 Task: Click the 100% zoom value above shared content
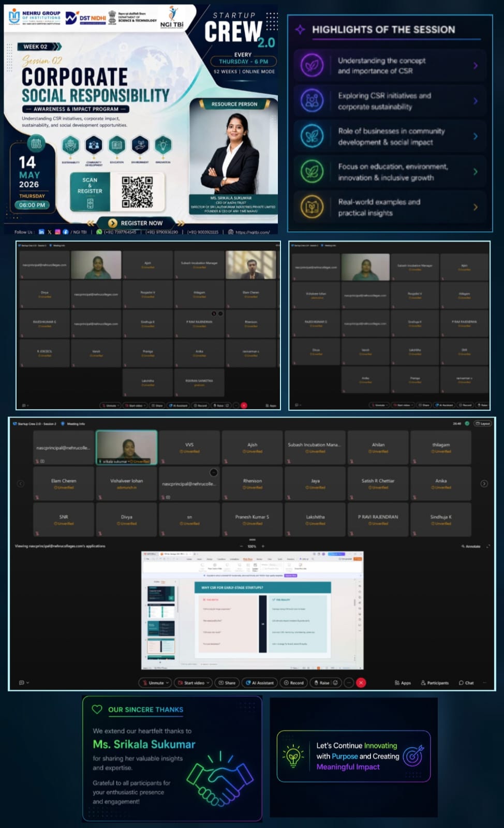tap(252, 546)
